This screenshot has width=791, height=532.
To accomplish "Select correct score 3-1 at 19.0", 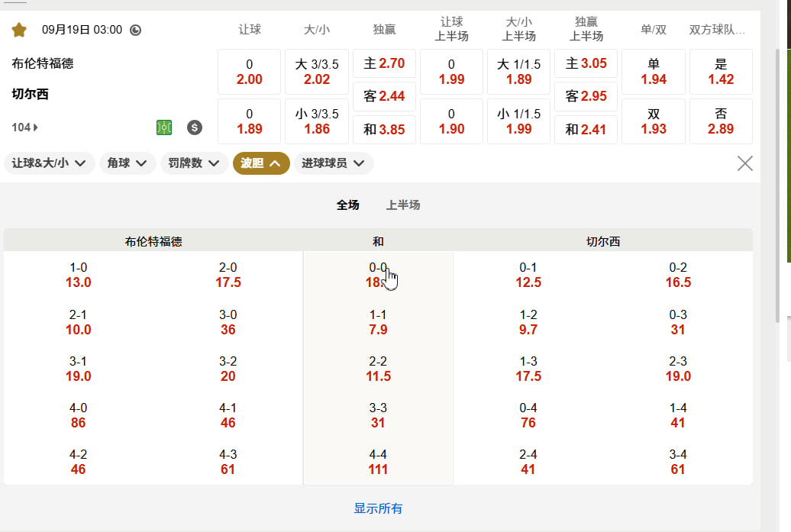I will point(78,369).
